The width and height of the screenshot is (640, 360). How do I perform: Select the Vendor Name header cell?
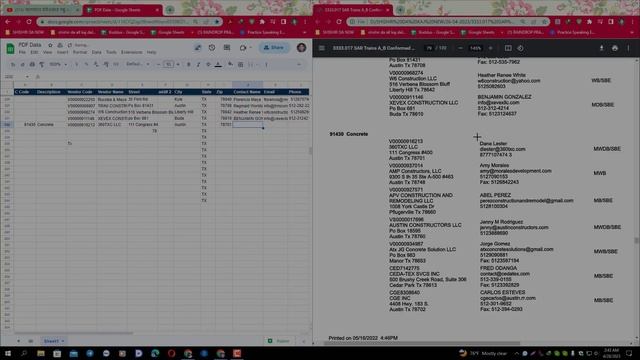coord(111,92)
